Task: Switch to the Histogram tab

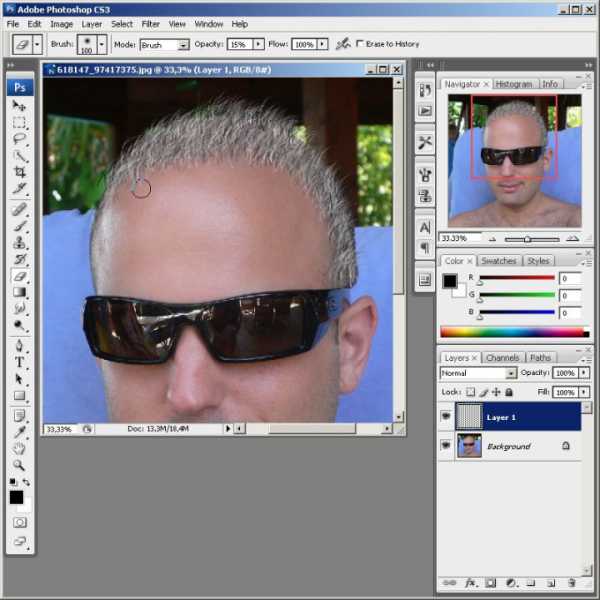Action: 514,84
